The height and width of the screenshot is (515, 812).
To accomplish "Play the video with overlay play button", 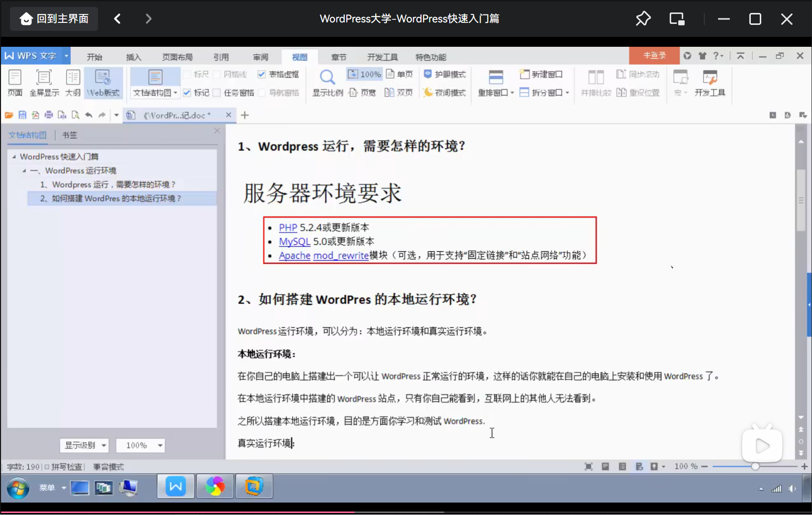I will tap(762, 445).
